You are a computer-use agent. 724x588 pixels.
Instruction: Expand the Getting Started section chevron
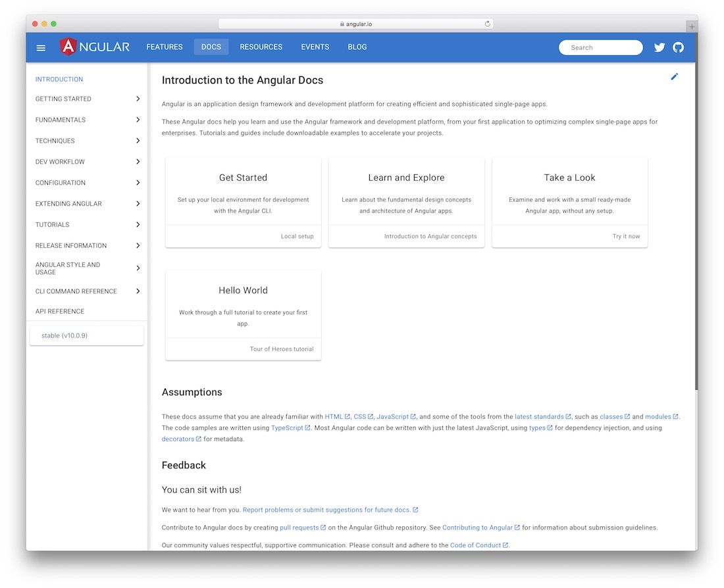click(x=138, y=99)
